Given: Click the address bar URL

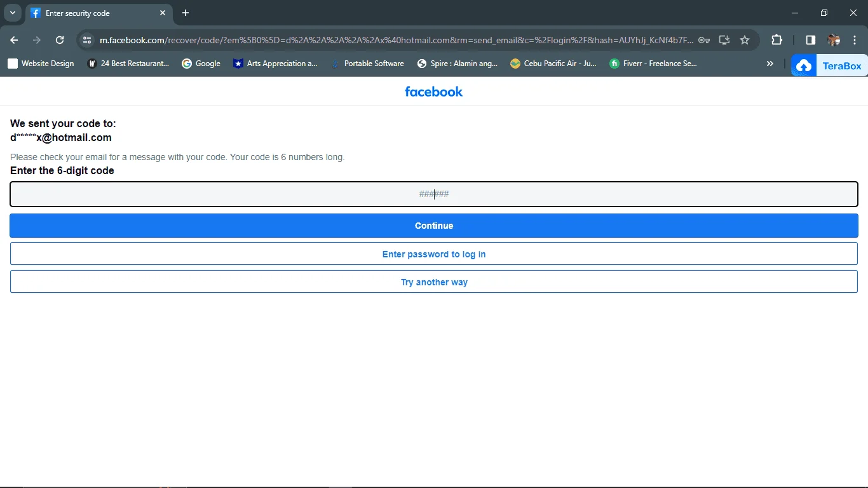Looking at the screenshot, I should [397, 40].
